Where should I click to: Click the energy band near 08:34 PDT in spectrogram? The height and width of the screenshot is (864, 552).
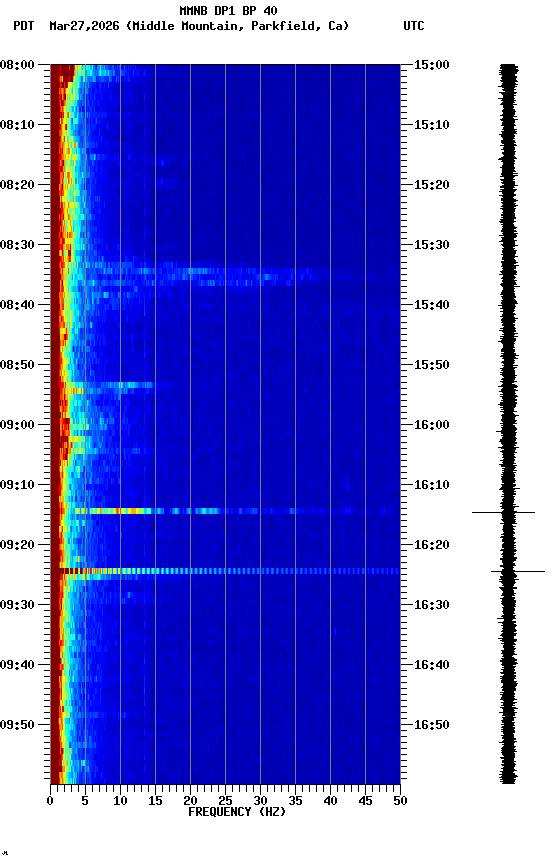point(201,274)
